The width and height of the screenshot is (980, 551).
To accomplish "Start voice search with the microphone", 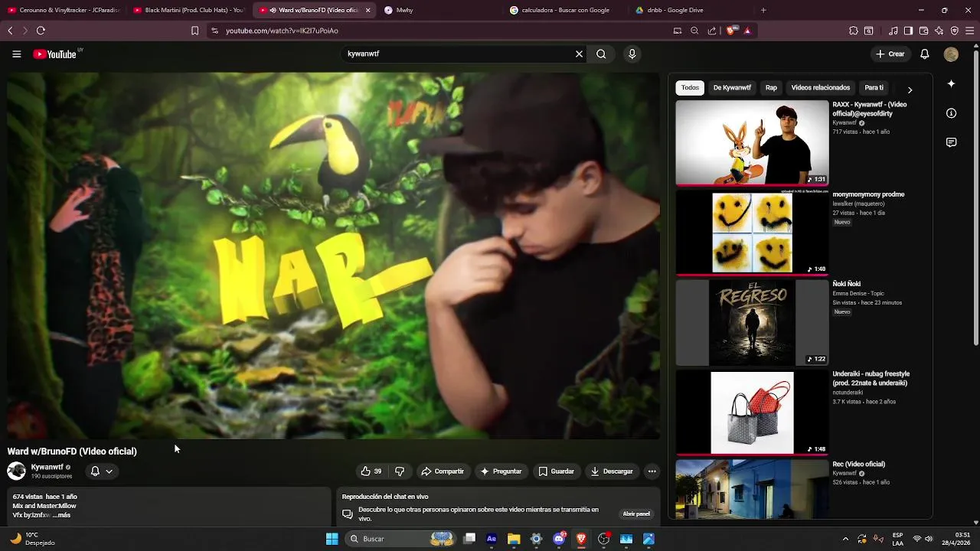I will point(632,54).
